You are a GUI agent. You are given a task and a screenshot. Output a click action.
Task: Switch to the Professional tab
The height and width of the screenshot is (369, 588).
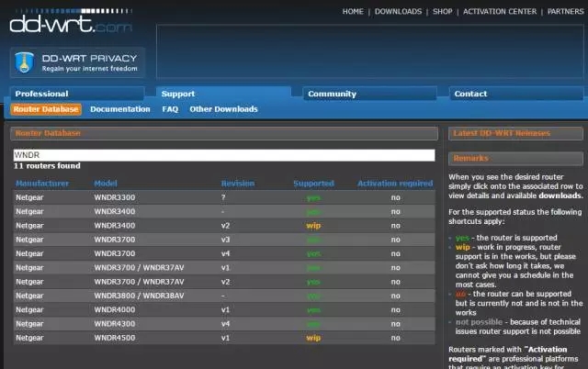(77, 94)
